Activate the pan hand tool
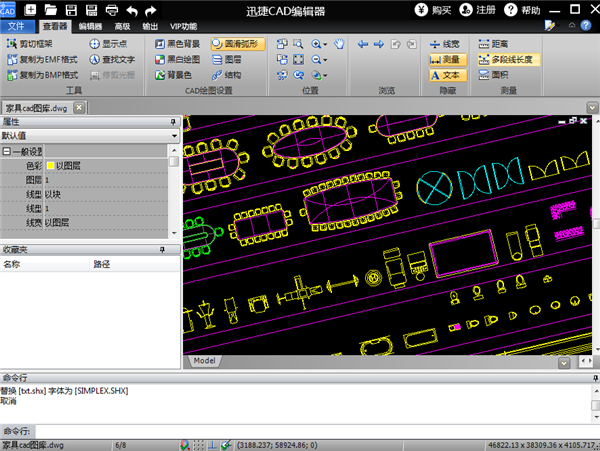 click(339, 44)
